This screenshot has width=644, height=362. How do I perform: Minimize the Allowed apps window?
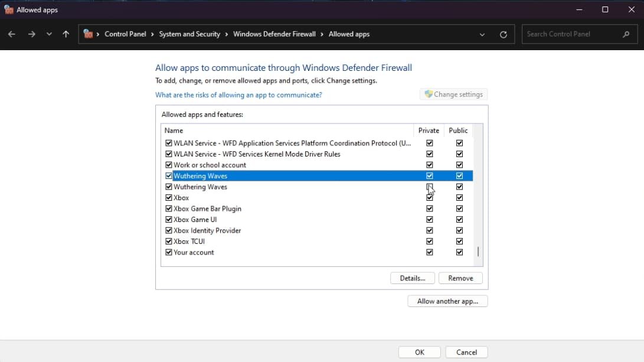click(x=579, y=9)
